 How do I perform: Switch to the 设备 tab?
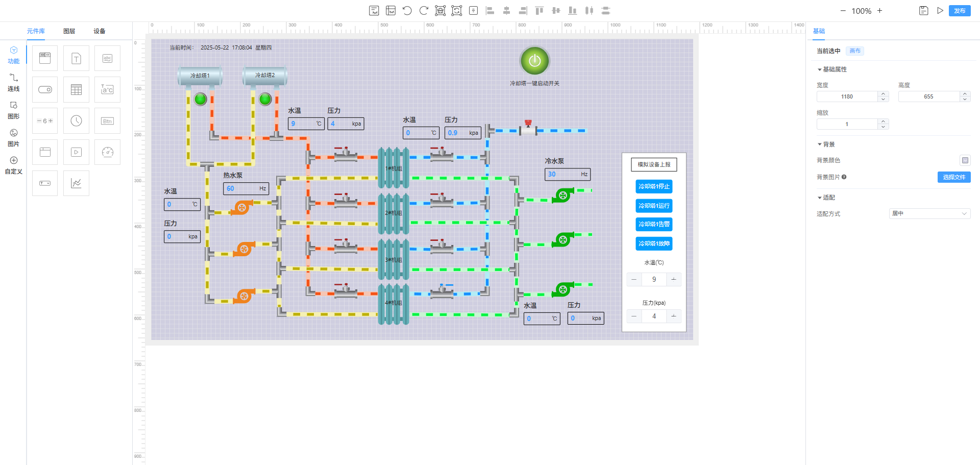coord(99,31)
